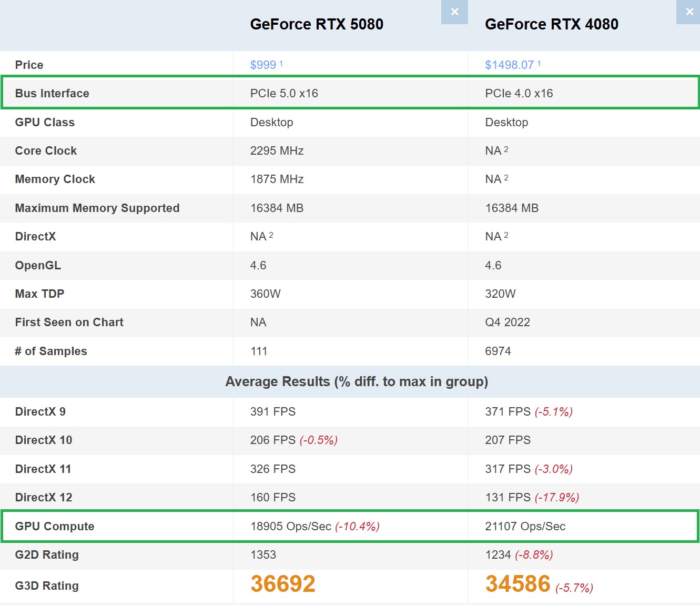Click the (-5.1%) difference value

pos(554,411)
